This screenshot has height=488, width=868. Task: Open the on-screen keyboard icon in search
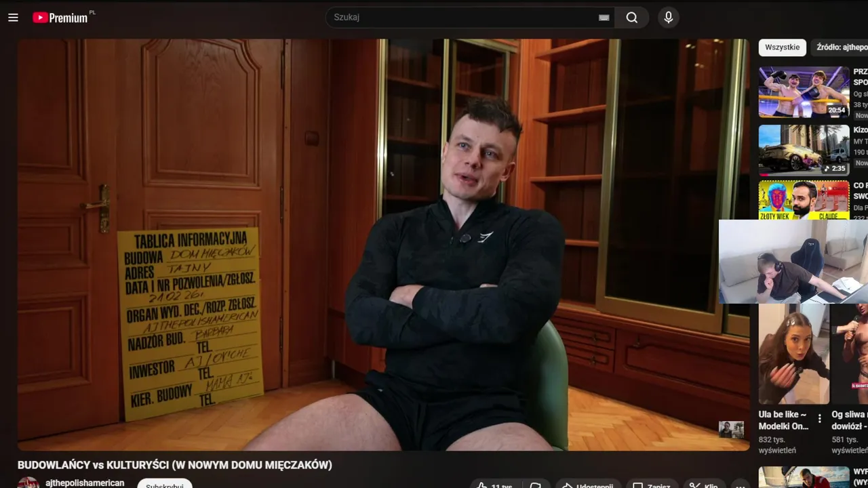click(x=604, y=18)
